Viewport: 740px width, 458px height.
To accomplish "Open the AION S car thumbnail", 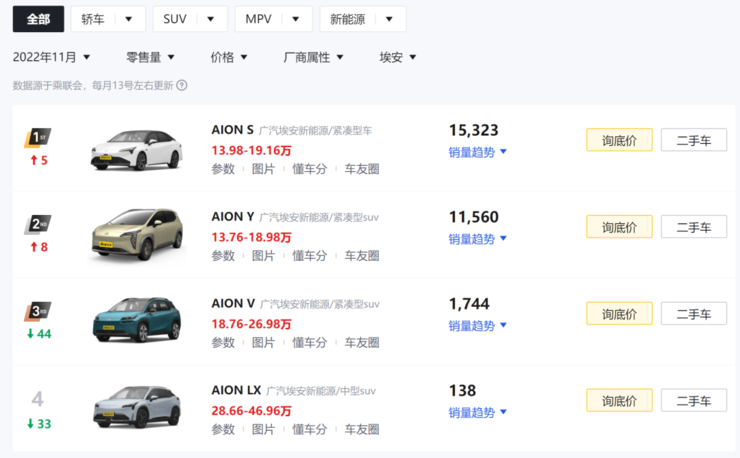I will tap(136, 149).
